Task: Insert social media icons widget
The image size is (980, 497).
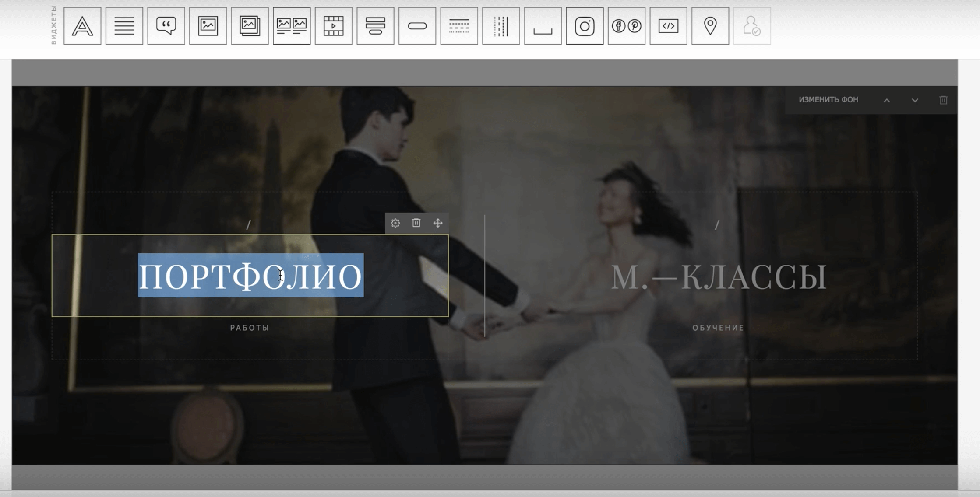Action: point(626,26)
